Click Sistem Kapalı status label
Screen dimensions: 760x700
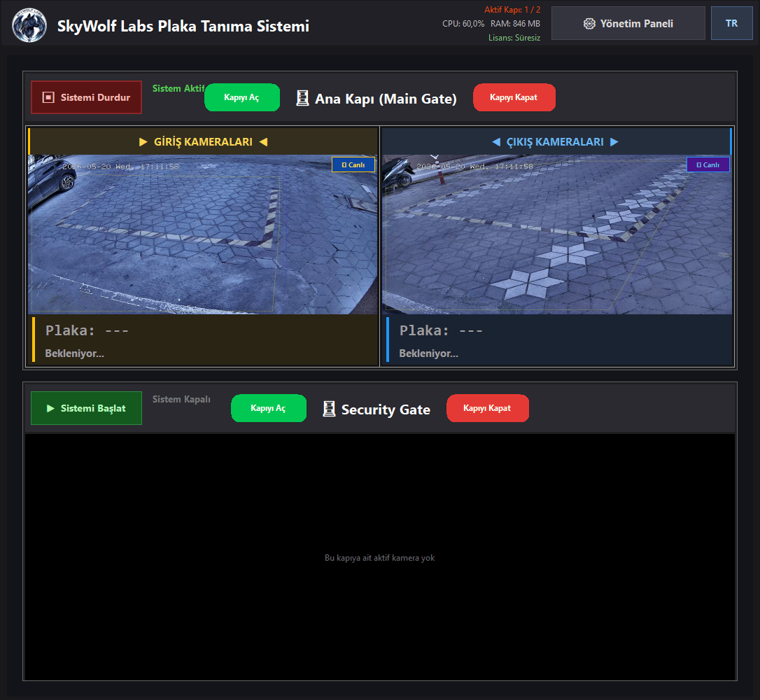[181, 399]
